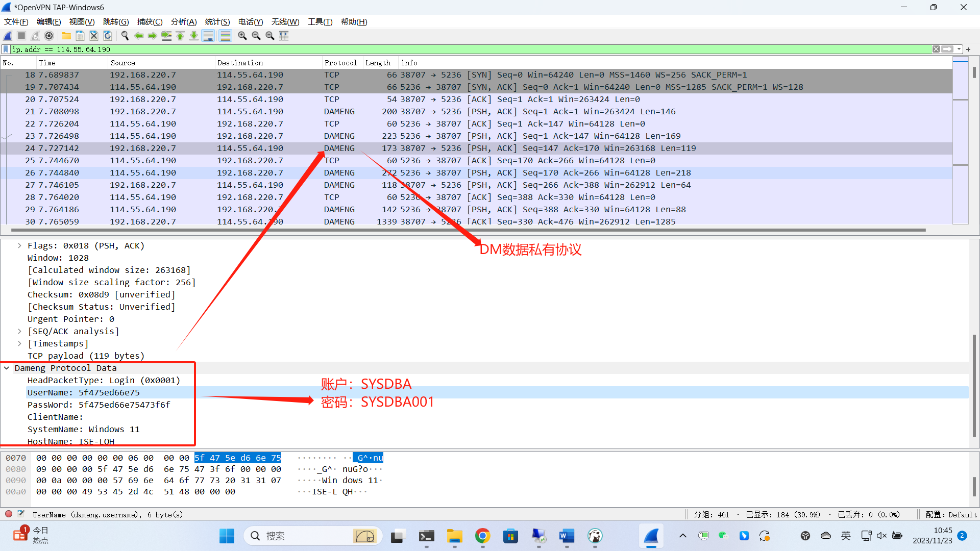Click hex bytes row at offset 0090
This screenshot has height=551, width=980.
(x=158, y=481)
